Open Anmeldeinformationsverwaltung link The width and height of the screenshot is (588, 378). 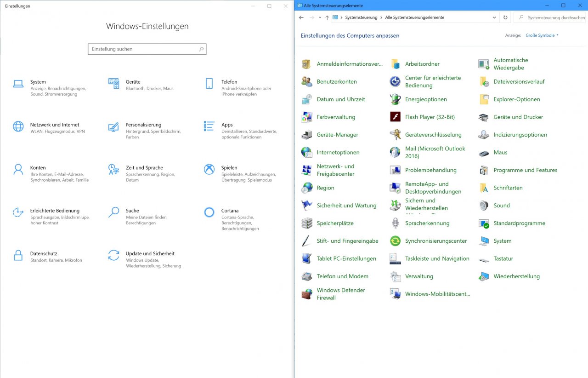(350, 64)
